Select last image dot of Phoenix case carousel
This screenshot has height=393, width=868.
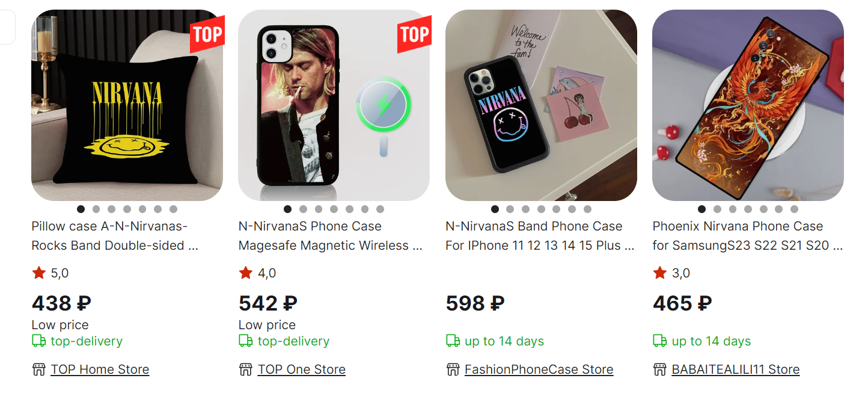794,209
